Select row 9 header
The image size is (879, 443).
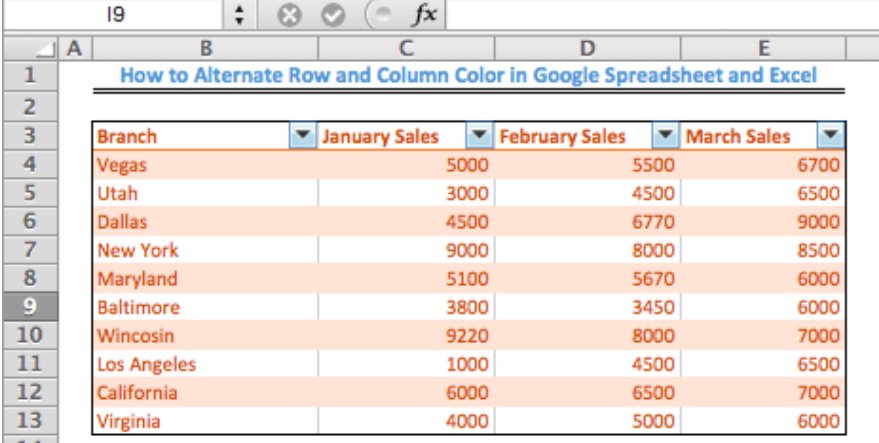click(30, 306)
